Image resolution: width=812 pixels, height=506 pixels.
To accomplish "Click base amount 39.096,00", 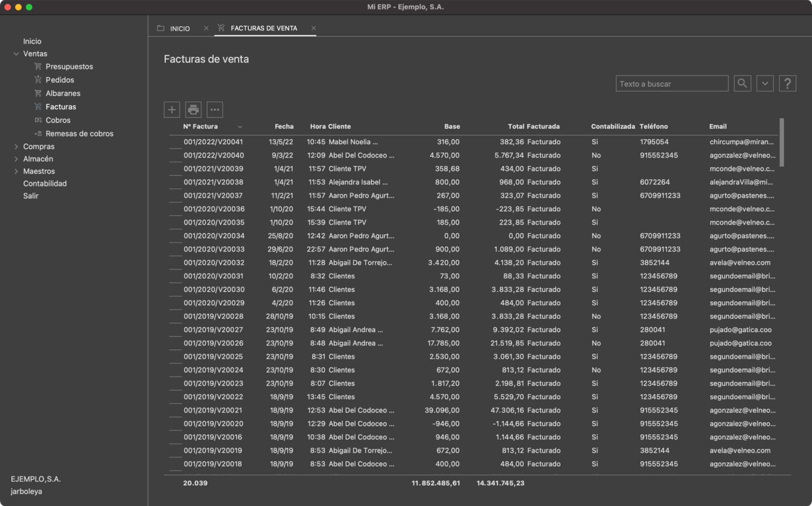I will (442, 410).
